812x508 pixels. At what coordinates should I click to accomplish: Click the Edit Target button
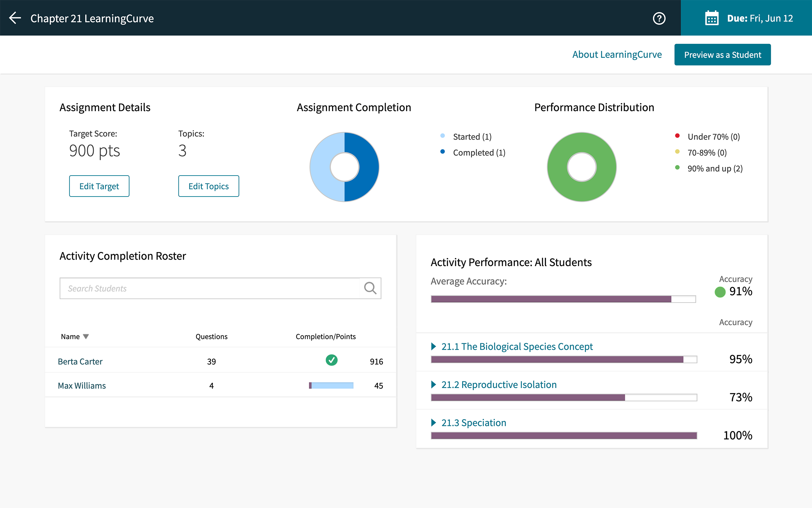[99, 186]
